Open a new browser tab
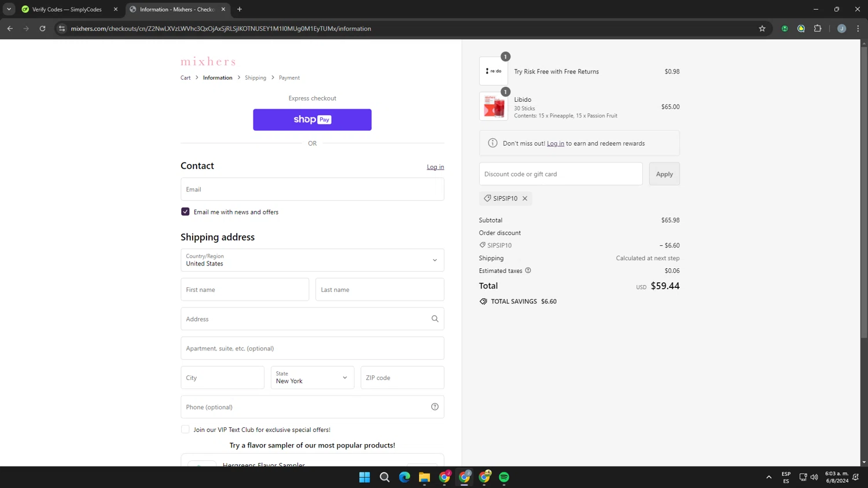The width and height of the screenshot is (868, 488). pos(240,9)
